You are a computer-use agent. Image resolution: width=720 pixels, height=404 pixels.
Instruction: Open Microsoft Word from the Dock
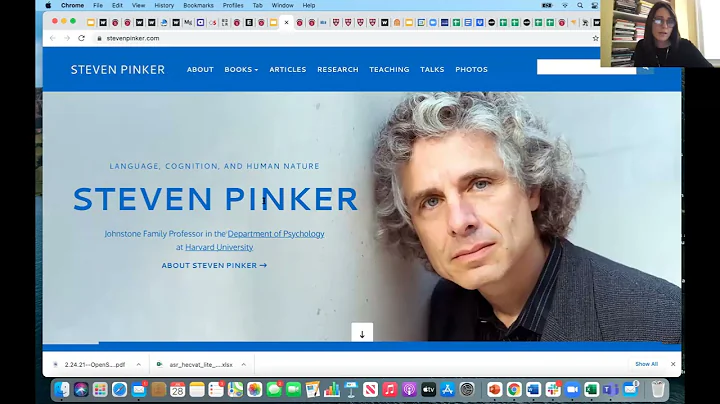pos(533,389)
